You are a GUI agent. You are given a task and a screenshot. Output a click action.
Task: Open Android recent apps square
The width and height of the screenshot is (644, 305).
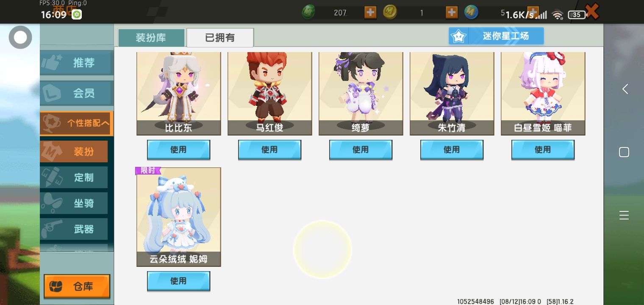click(x=624, y=152)
